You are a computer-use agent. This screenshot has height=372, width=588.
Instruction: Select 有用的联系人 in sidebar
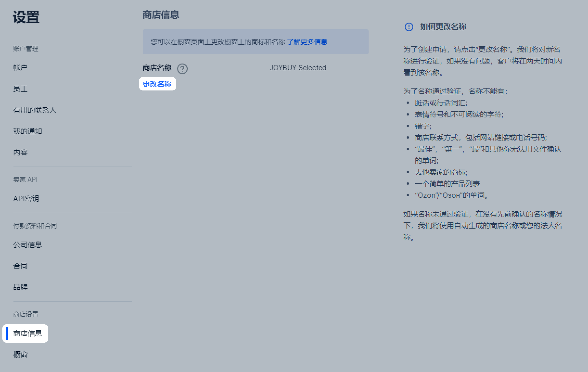pos(35,110)
